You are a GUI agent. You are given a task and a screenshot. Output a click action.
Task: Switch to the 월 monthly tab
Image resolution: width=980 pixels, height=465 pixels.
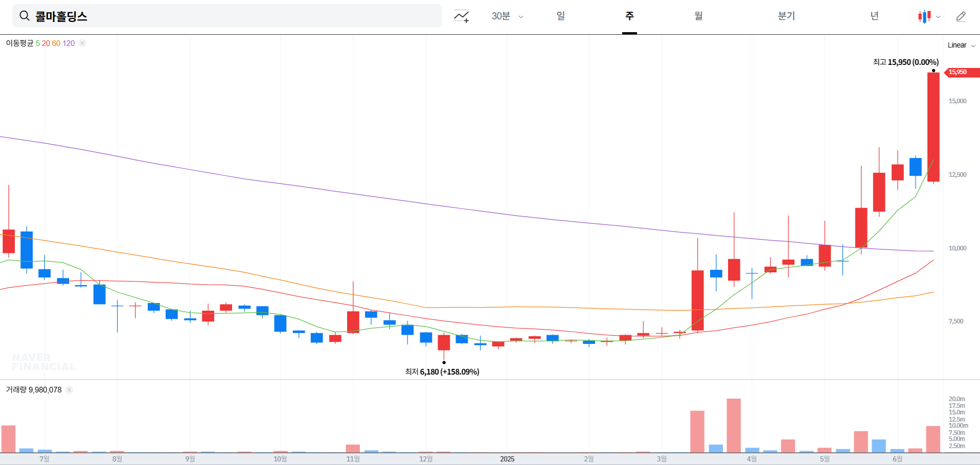(x=698, y=16)
